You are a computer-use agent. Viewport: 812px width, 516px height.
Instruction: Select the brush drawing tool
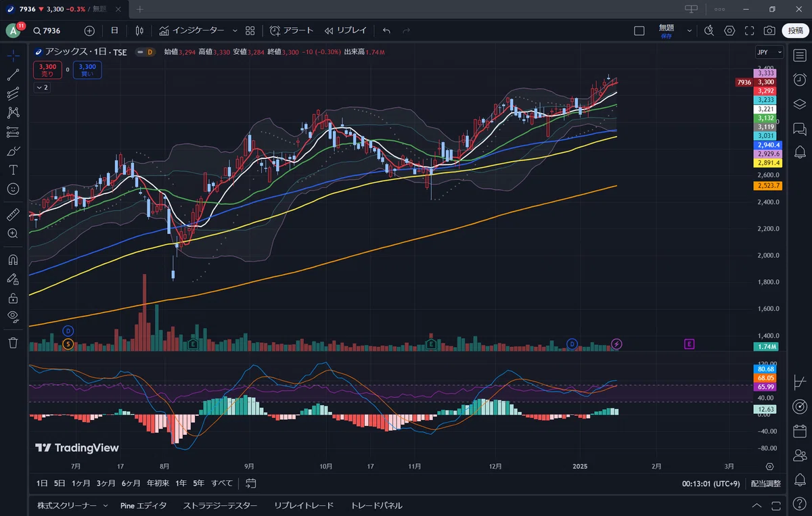[13, 151]
